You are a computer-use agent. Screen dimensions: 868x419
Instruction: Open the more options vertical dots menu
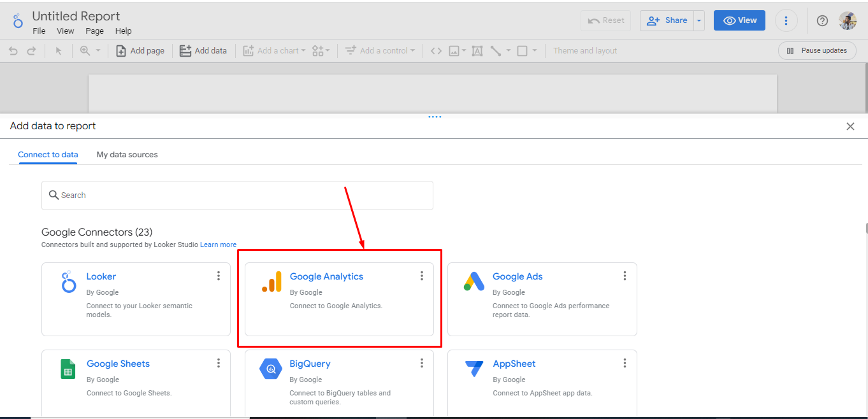pyautogui.click(x=786, y=20)
